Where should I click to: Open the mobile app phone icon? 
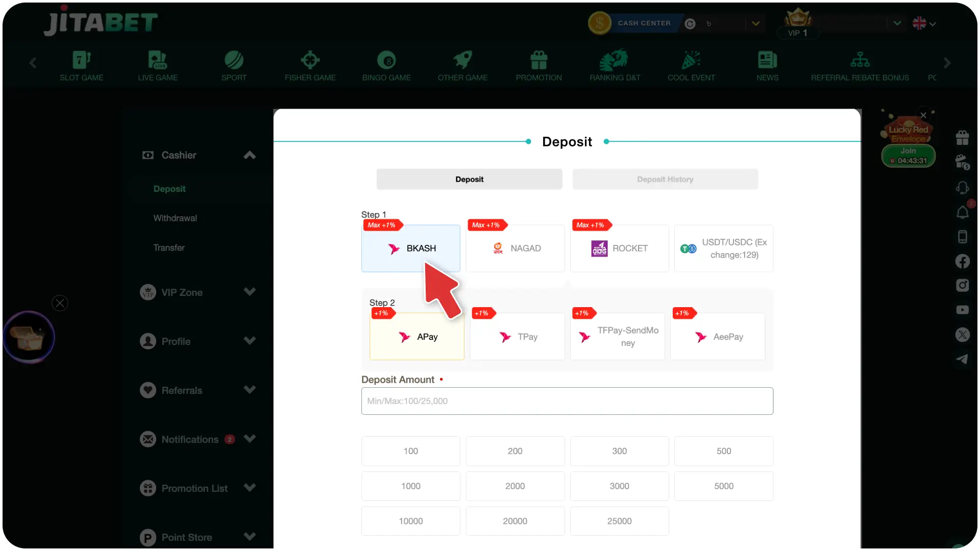[x=962, y=237]
